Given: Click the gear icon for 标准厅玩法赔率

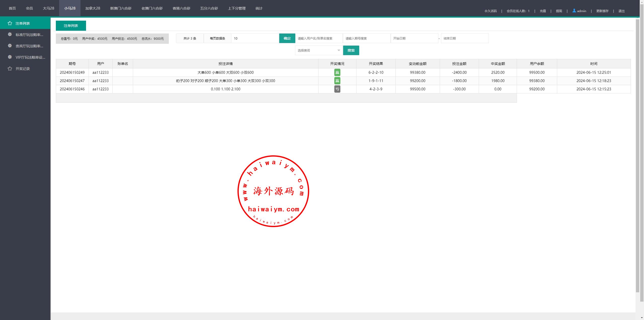Looking at the screenshot, I should [x=10, y=34].
